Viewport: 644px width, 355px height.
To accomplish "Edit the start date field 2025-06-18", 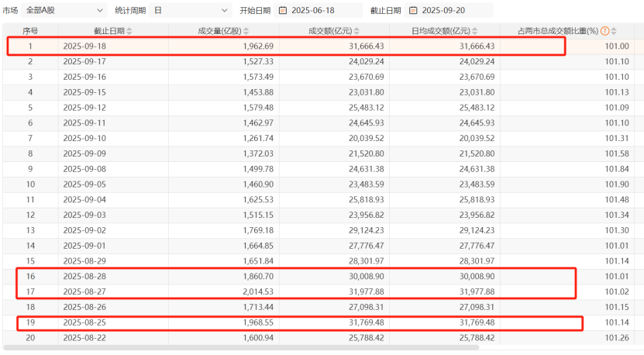I will click(318, 10).
